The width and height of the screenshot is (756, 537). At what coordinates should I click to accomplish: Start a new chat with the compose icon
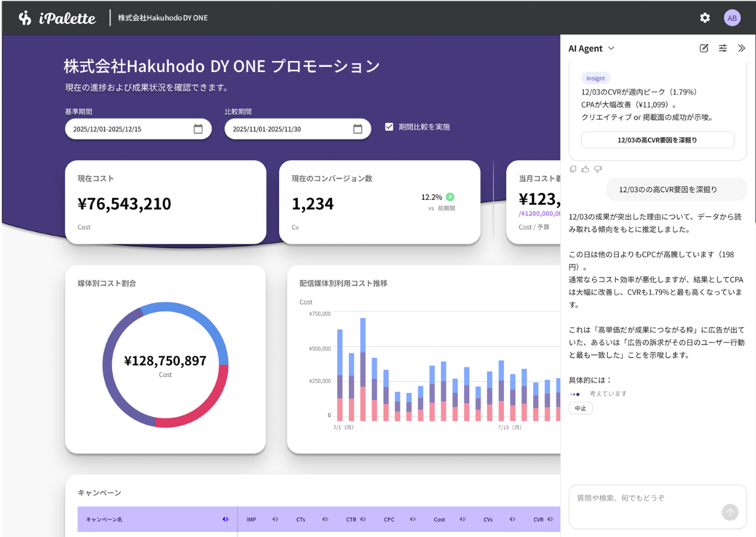coord(704,49)
